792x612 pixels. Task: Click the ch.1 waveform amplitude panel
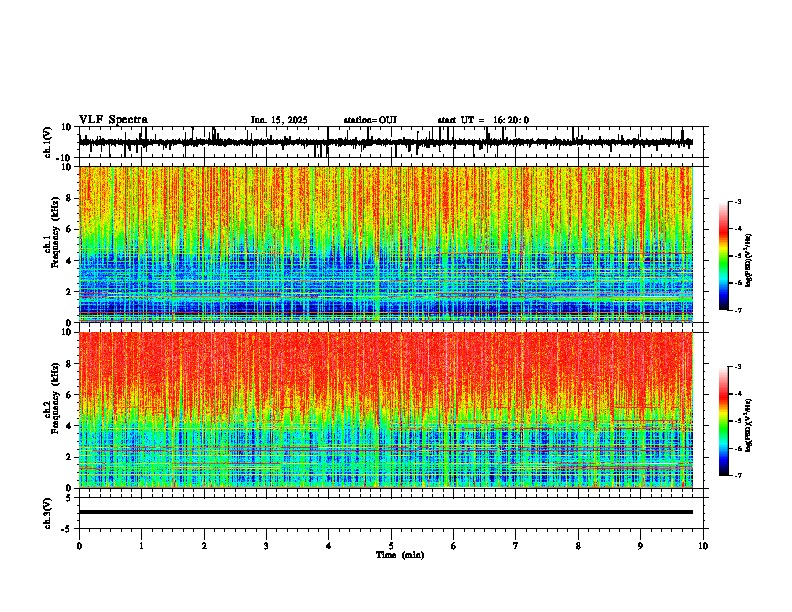click(x=393, y=142)
